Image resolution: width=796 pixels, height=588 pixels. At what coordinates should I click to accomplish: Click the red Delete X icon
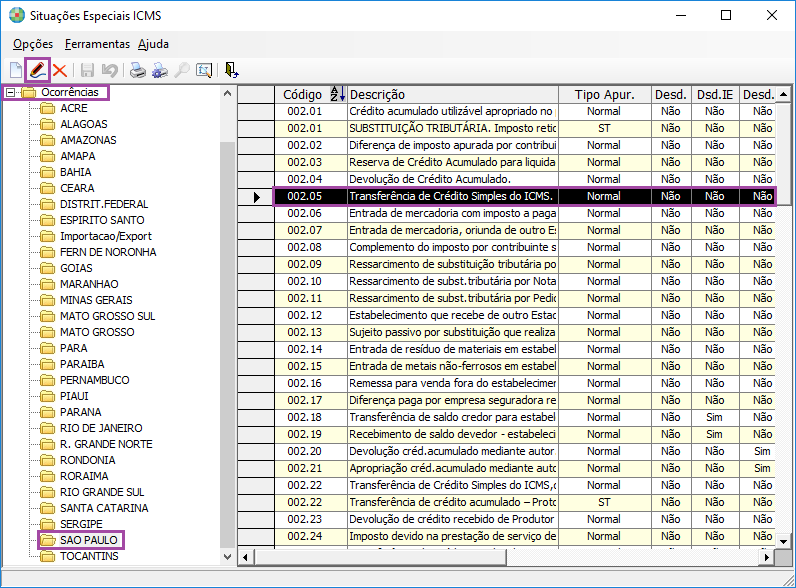(x=60, y=70)
